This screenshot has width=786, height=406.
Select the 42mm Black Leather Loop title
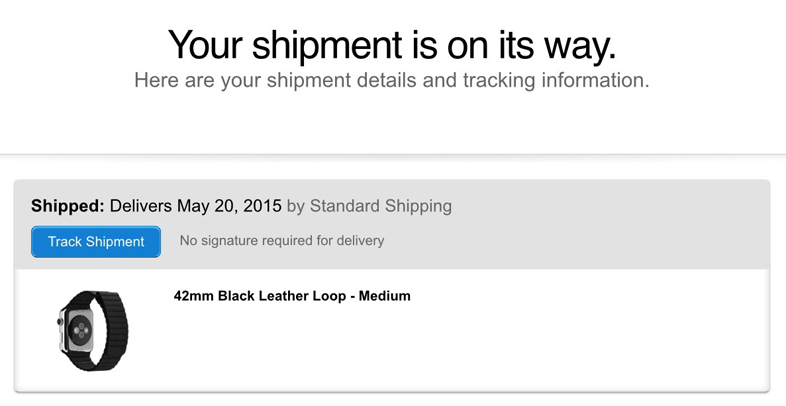(292, 296)
